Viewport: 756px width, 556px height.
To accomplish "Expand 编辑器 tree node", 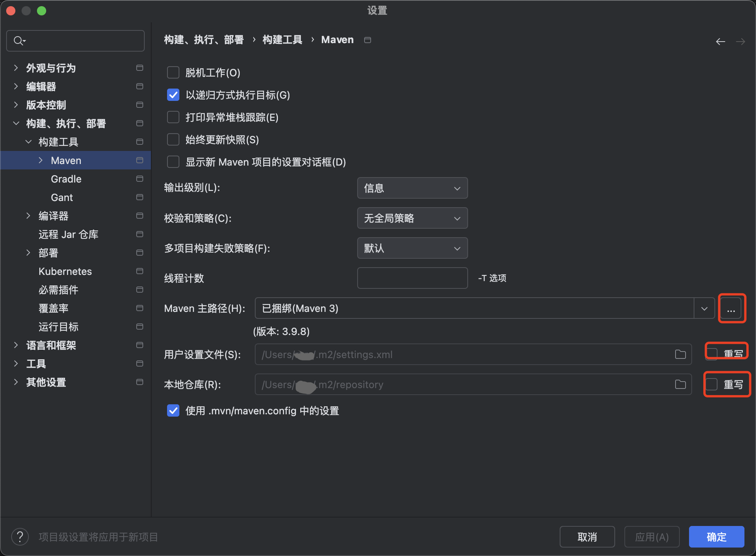I will pyautogui.click(x=16, y=86).
